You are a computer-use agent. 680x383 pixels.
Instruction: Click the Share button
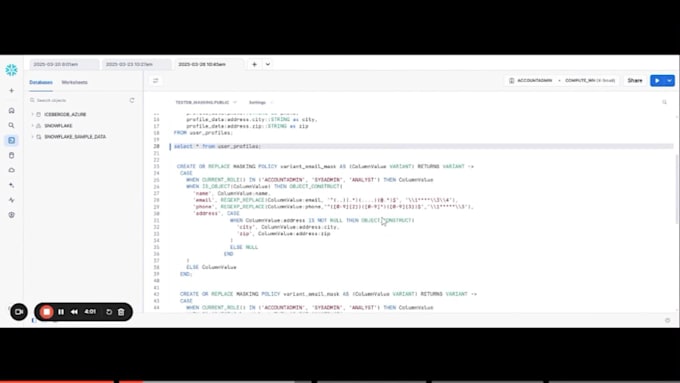click(x=635, y=81)
